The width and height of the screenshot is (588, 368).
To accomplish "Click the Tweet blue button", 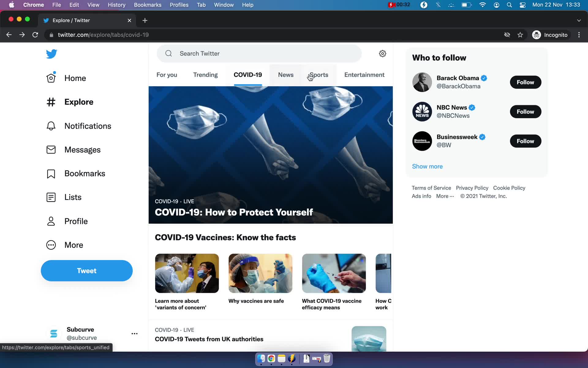I will [87, 270].
